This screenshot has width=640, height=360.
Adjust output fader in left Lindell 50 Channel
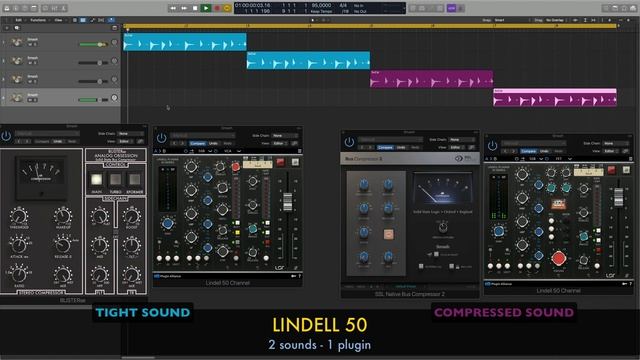click(x=287, y=202)
